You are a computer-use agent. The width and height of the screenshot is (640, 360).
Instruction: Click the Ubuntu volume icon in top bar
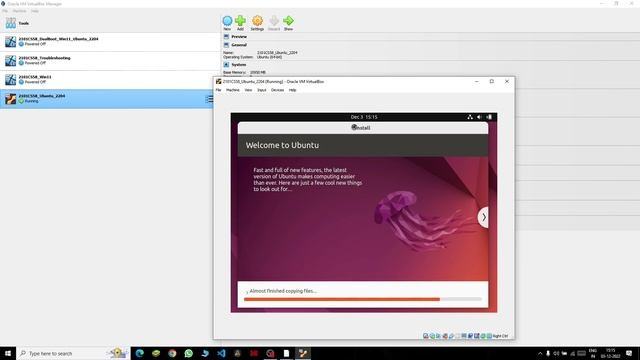point(480,117)
